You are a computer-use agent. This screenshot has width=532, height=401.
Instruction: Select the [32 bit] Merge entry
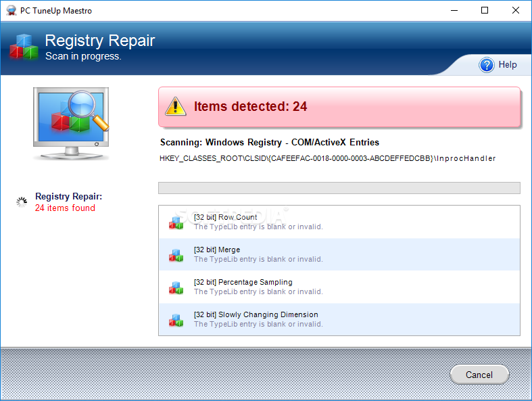tap(339, 254)
